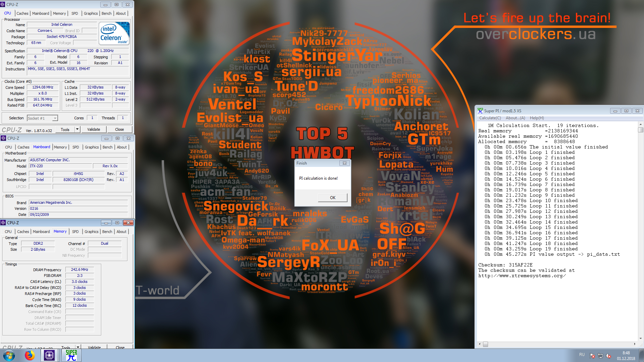The width and height of the screenshot is (644, 362).
Task: Switch to Mainboard tab in top CPU-Z window
Action: (x=41, y=13)
